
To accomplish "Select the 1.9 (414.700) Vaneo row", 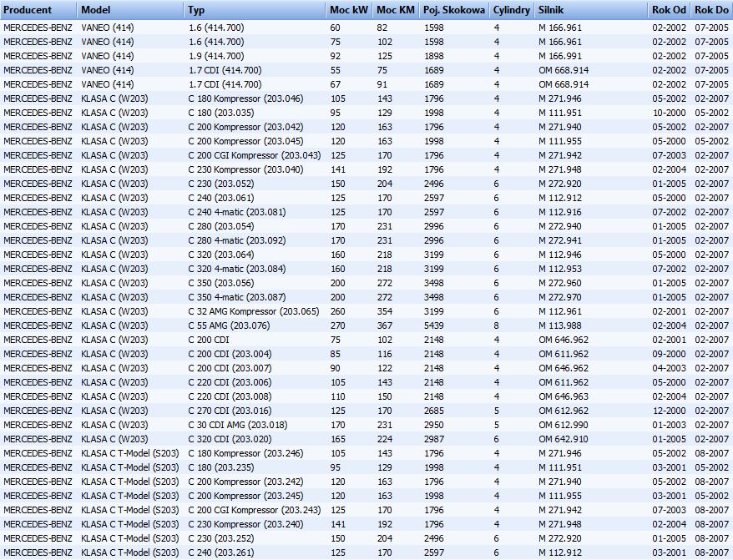I will [366, 56].
